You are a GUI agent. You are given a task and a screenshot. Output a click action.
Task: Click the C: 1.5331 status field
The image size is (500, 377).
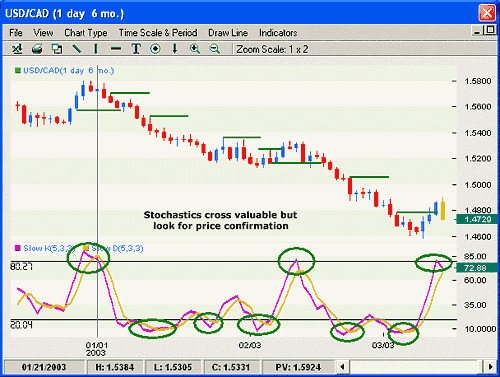click(231, 367)
